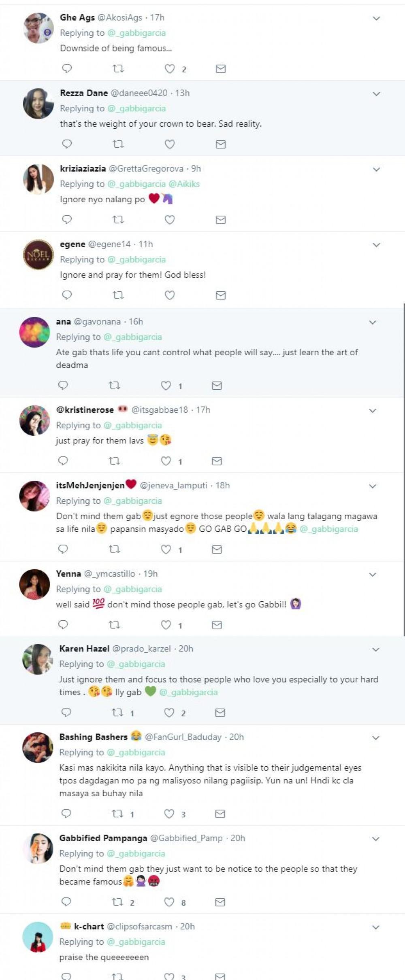Viewport: 405px width, 980px height.
Task: Click reply icon on ana's tweet
Action: 63,385
